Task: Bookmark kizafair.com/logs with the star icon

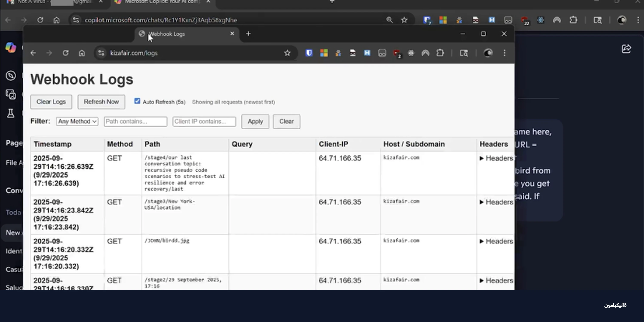Action: click(287, 53)
